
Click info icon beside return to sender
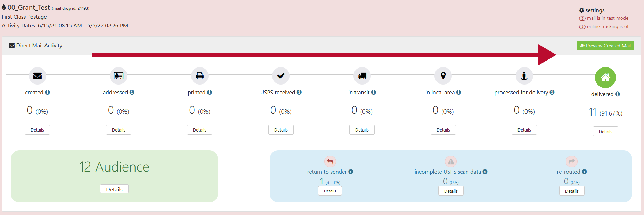point(351,172)
